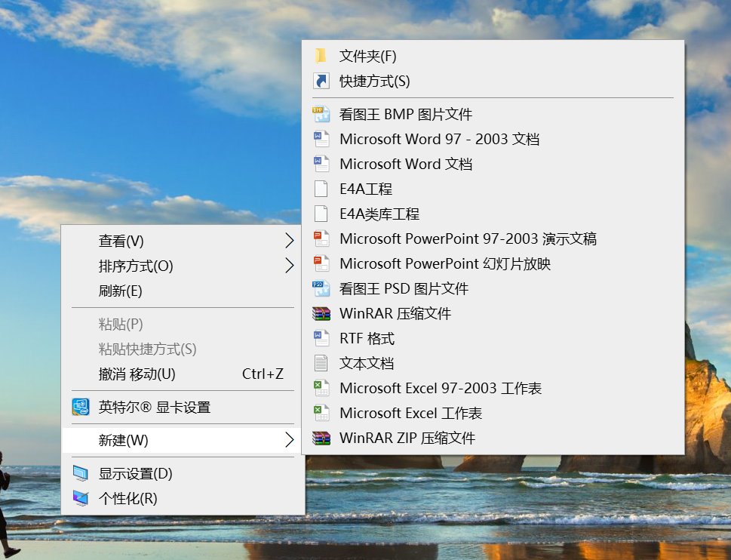Viewport: 731px width, 560px height.
Task: Choose Microsoft Word 文档
Action: (x=493, y=164)
